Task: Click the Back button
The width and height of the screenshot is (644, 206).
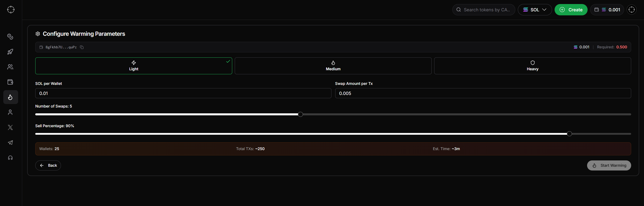Action: tap(48, 165)
